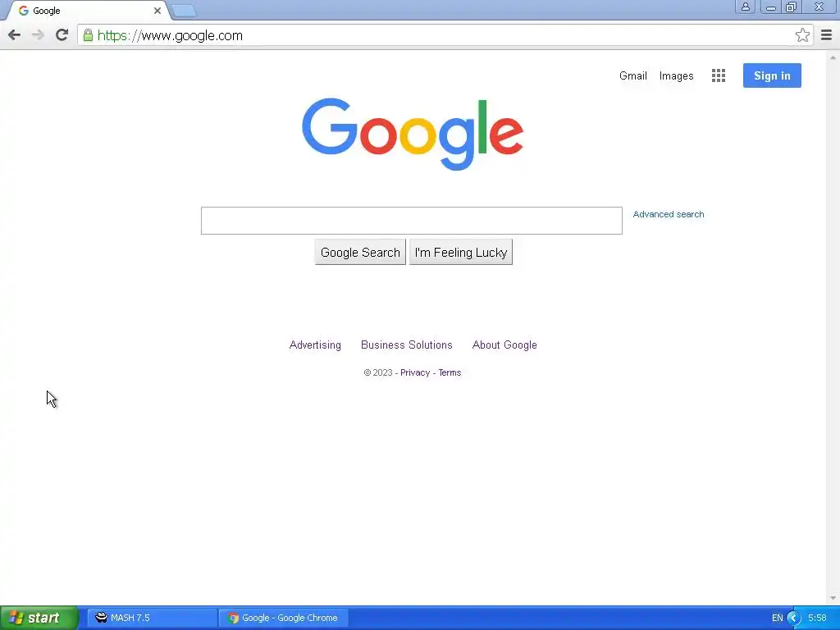Open Images link
Screen dimensions: 840x630
coord(676,76)
